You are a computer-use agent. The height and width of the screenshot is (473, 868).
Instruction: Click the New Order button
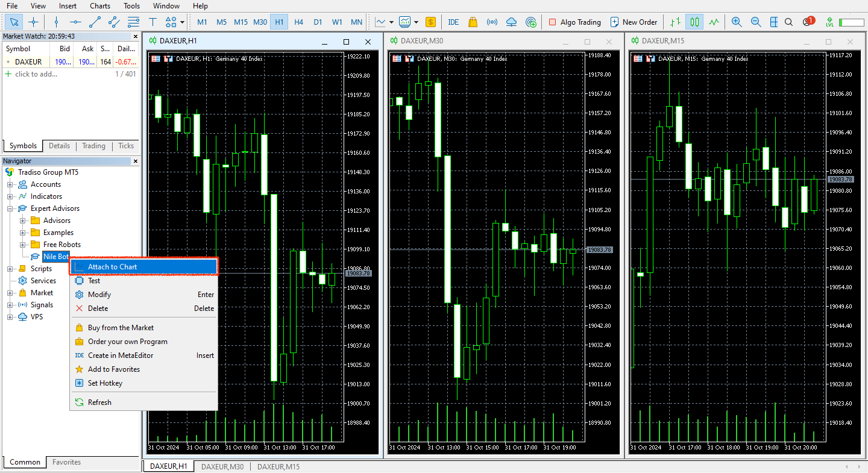(634, 22)
